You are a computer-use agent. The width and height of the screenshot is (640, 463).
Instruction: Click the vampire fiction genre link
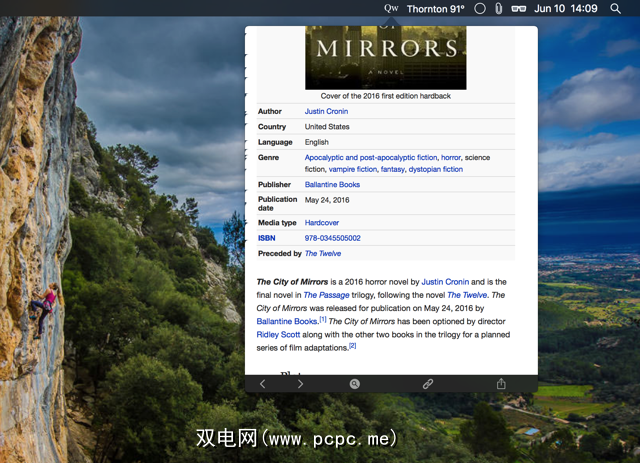pyautogui.click(x=353, y=170)
